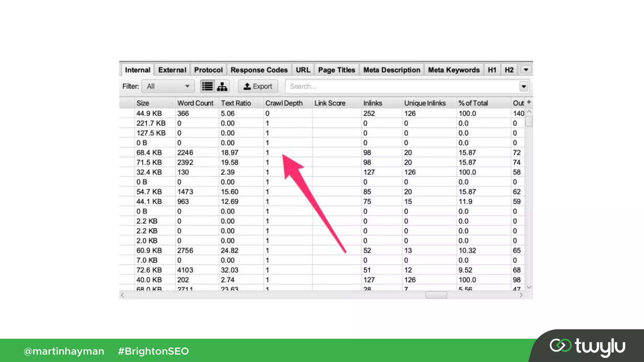The height and width of the screenshot is (362, 644).
Task: Select the Page Titles tab
Action: click(x=336, y=70)
